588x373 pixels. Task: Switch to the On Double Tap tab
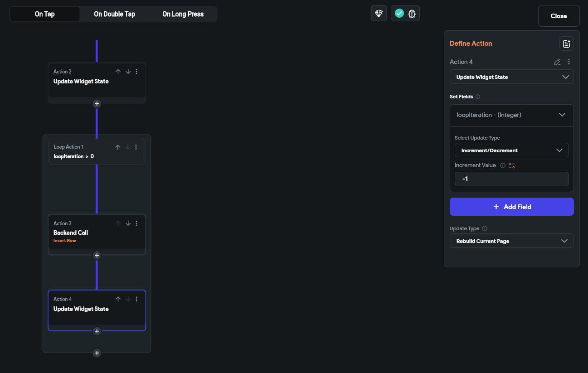[114, 14]
